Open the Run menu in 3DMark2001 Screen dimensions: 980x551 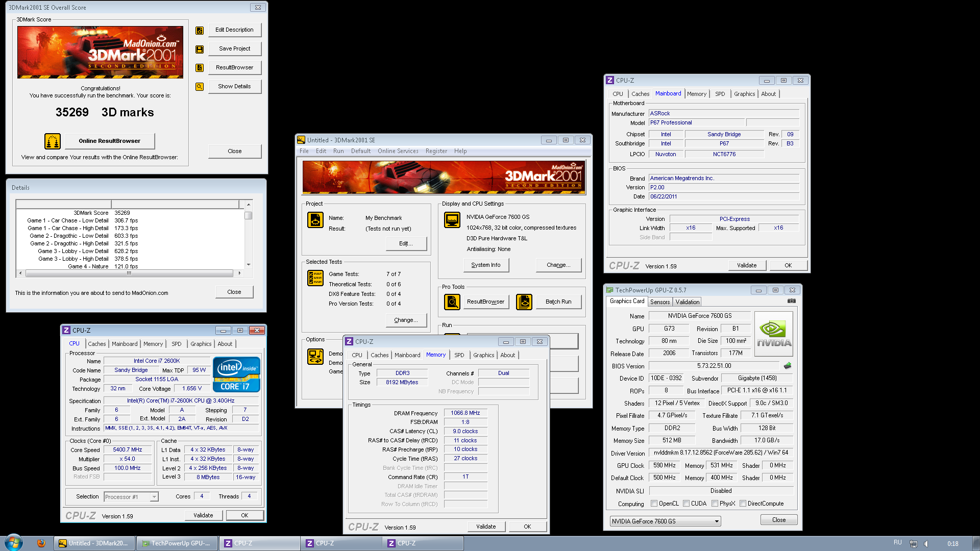point(338,151)
